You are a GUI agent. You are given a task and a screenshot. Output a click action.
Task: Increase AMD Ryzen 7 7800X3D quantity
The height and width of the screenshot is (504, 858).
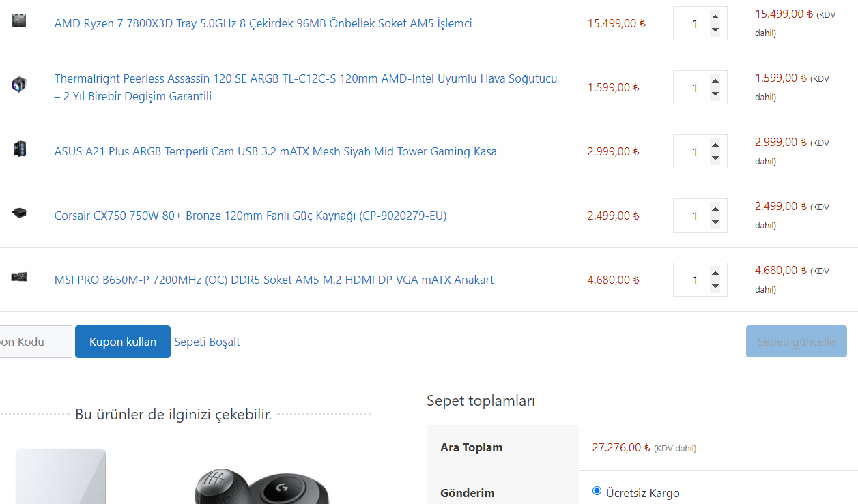tap(715, 16)
